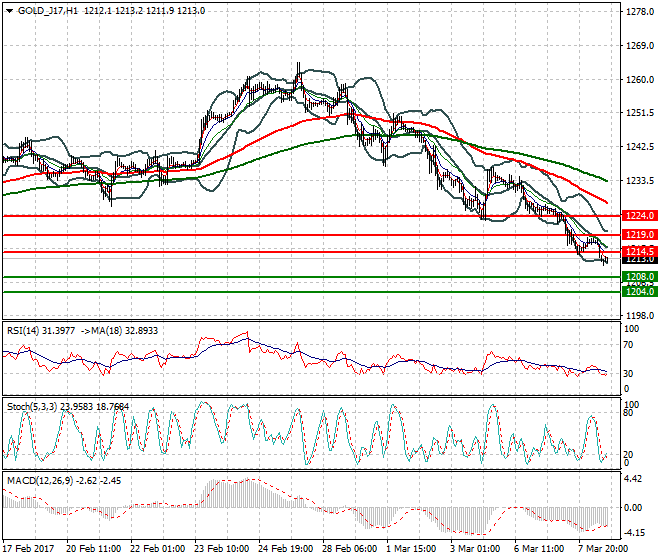Select the 7 Mar 20:00 time label
This screenshot has width=660, height=560.
pyautogui.click(x=603, y=549)
